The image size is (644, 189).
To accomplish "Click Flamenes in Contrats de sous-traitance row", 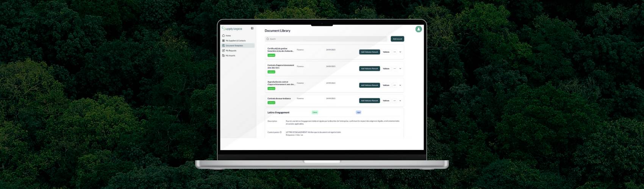I will point(300,98).
